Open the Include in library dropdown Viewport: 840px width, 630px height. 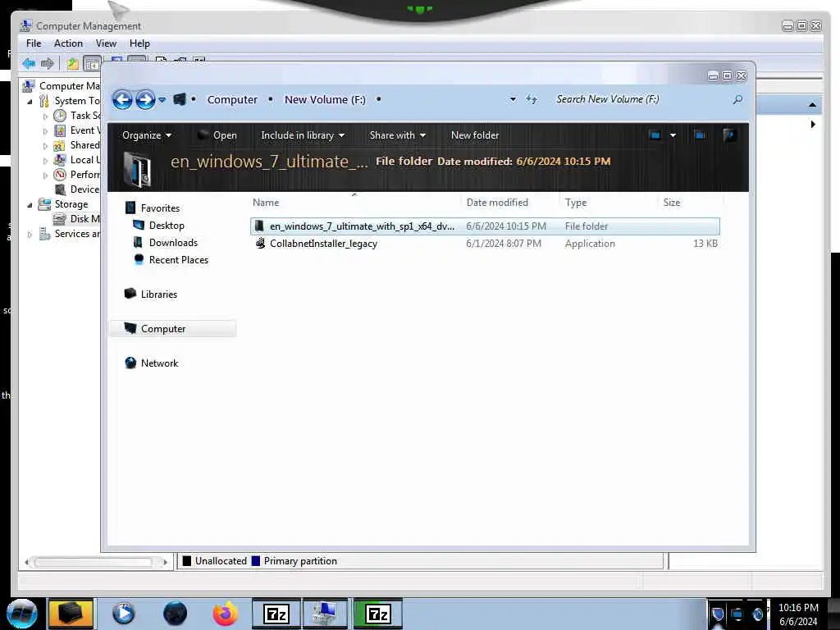[303, 135]
